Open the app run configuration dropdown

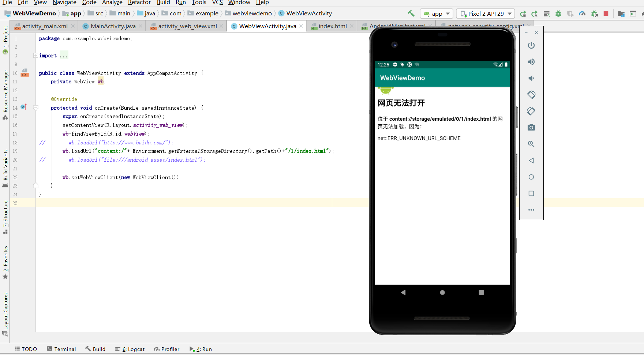point(437,14)
